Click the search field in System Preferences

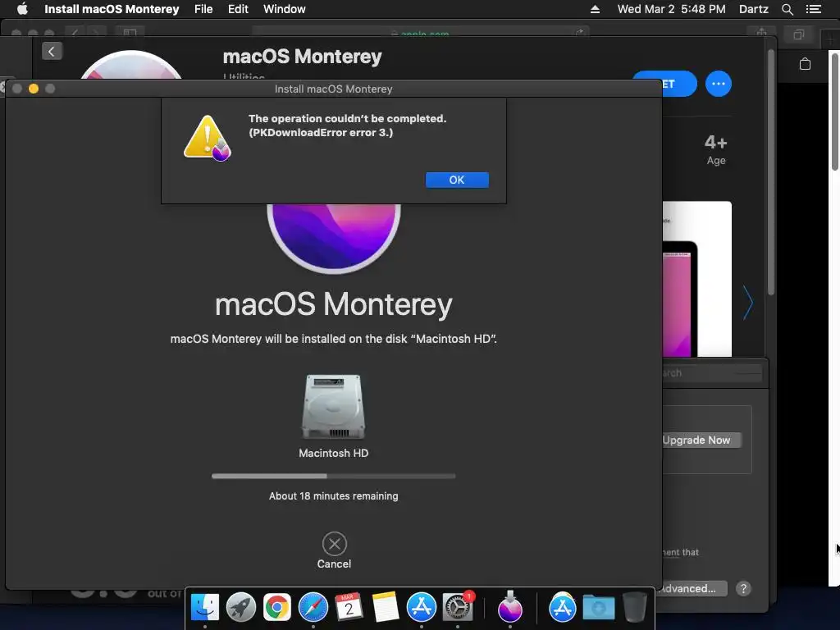[711, 373]
